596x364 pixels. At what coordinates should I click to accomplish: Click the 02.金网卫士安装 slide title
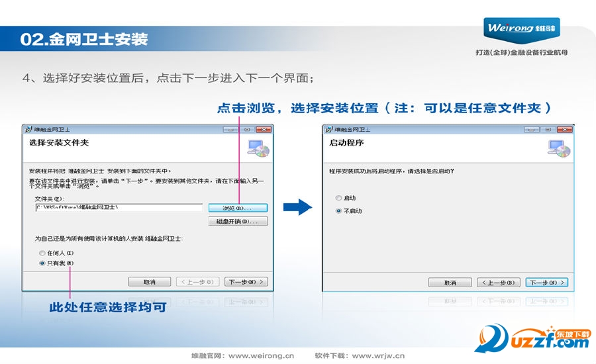coord(84,39)
